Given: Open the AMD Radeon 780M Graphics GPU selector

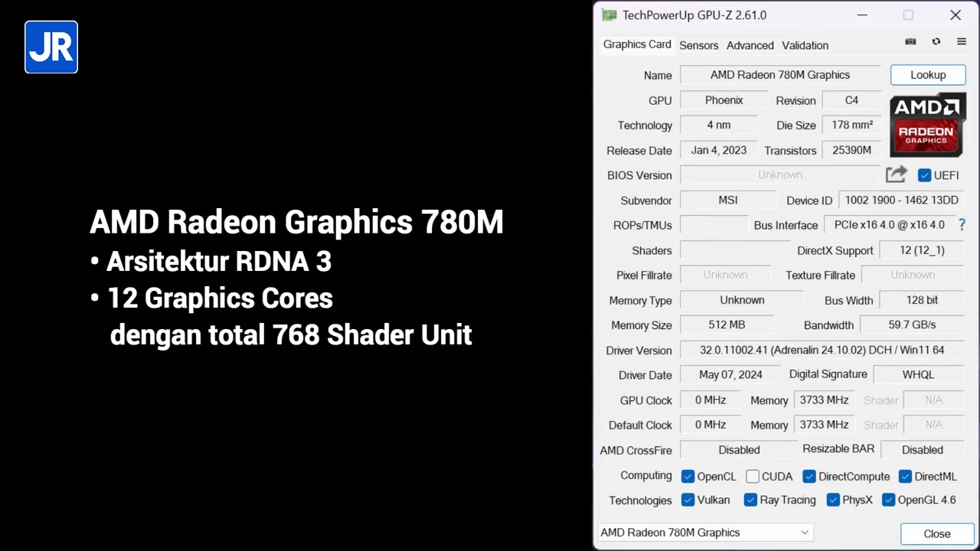Looking at the screenshot, I should point(704,533).
